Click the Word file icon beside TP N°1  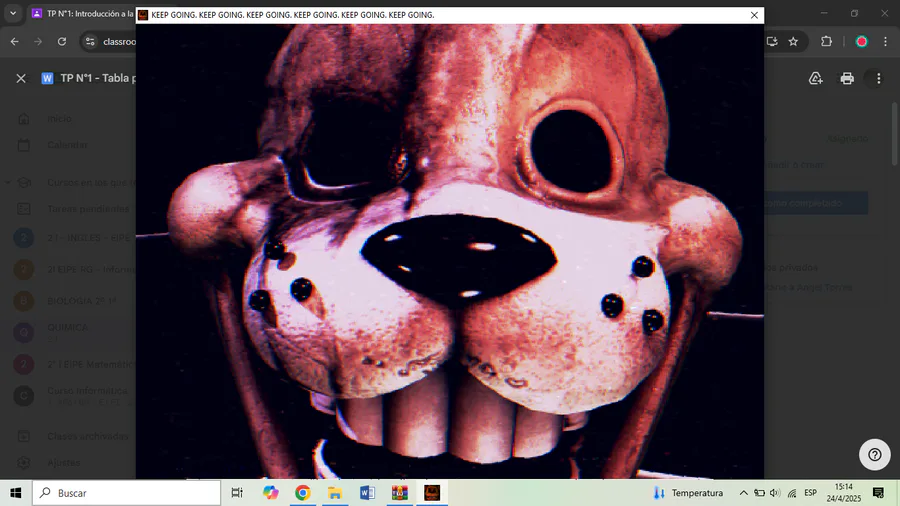[47, 78]
